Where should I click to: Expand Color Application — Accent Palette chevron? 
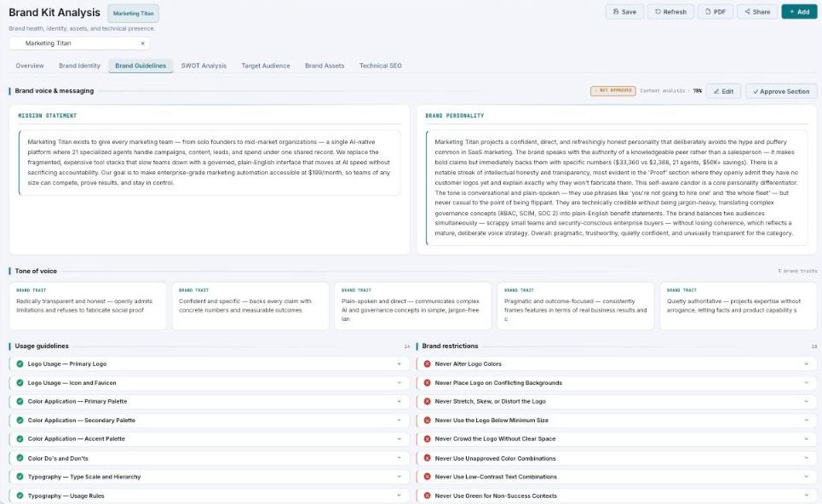pyautogui.click(x=399, y=438)
